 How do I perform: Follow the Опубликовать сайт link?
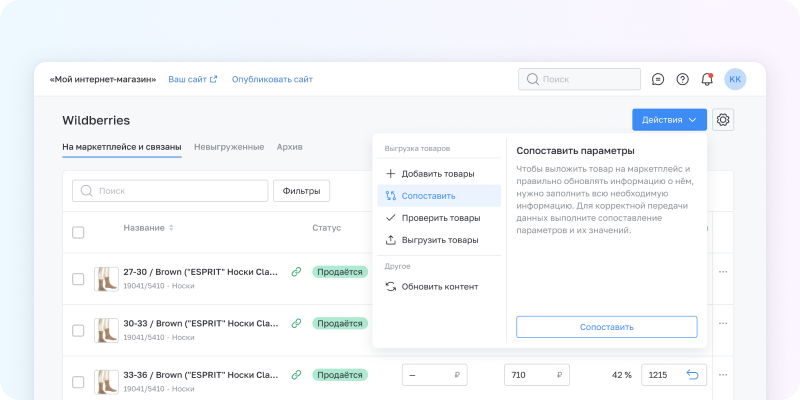coord(272,79)
